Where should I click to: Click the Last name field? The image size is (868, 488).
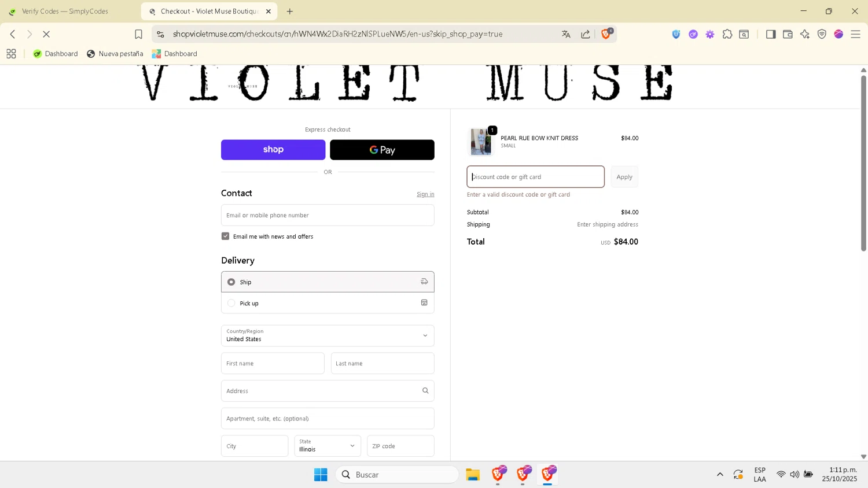[382, 363]
